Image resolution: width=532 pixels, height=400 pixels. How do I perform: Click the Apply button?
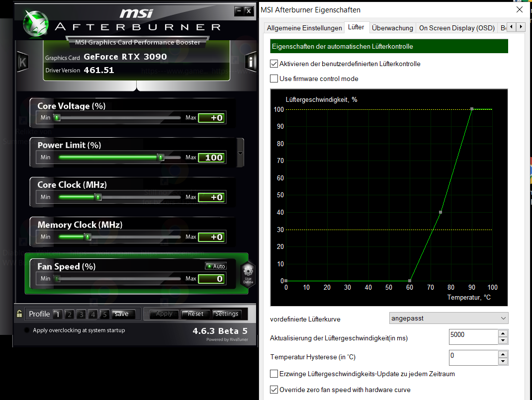click(164, 314)
